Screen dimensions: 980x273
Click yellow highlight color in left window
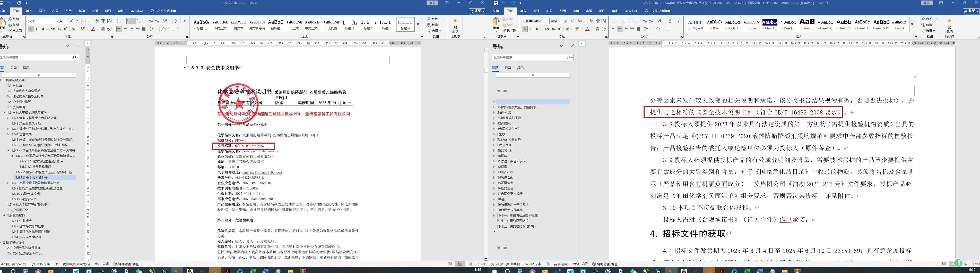pos(83,29)
